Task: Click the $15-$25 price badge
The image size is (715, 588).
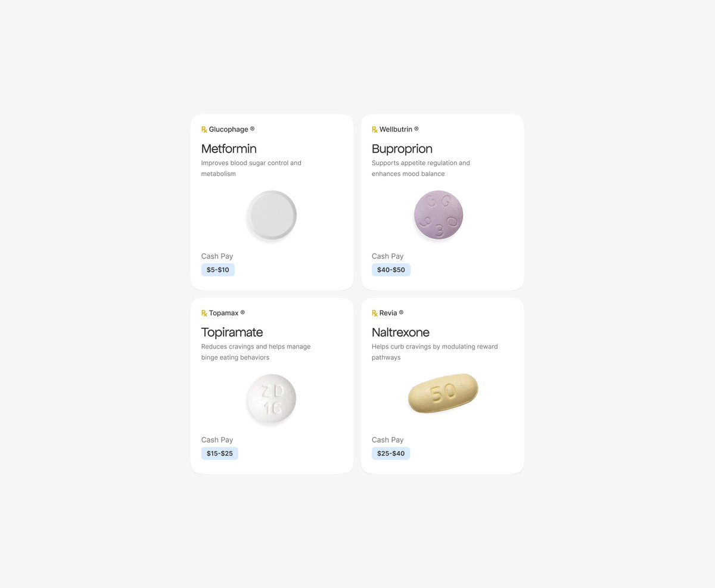Action: tap(220, 453)
